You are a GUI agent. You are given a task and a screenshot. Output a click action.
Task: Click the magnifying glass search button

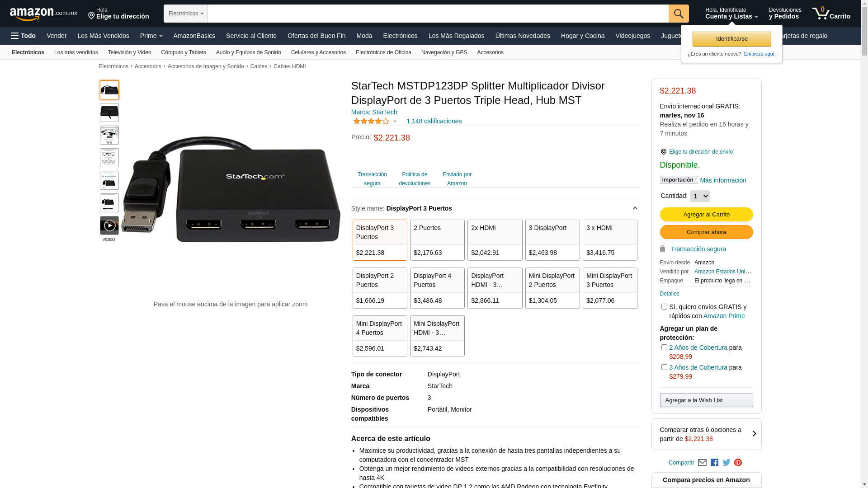(678, 14)
